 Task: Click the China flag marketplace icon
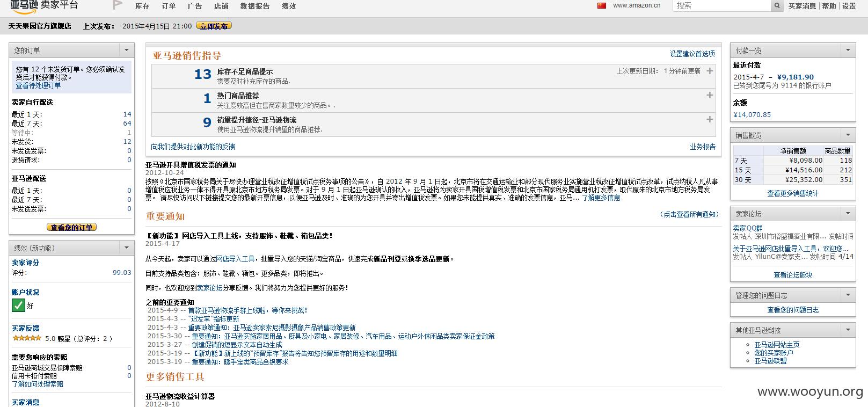coord(602,5)
